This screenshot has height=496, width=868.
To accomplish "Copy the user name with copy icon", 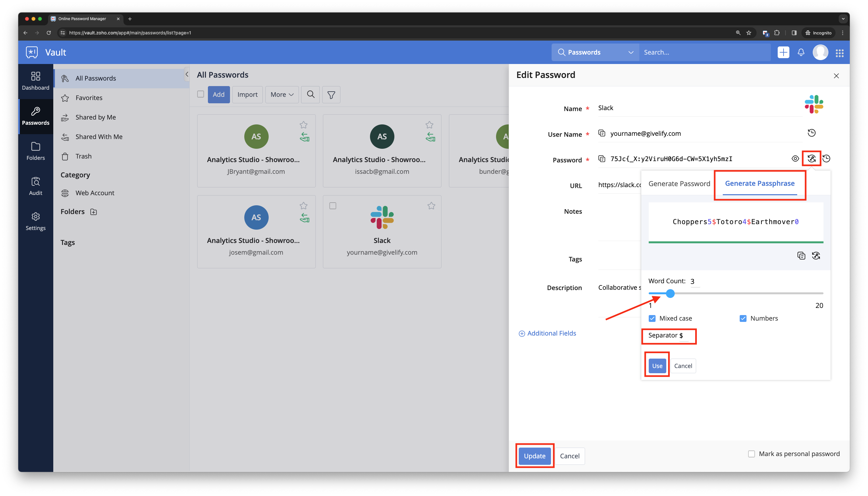I will tap(602, 133).
